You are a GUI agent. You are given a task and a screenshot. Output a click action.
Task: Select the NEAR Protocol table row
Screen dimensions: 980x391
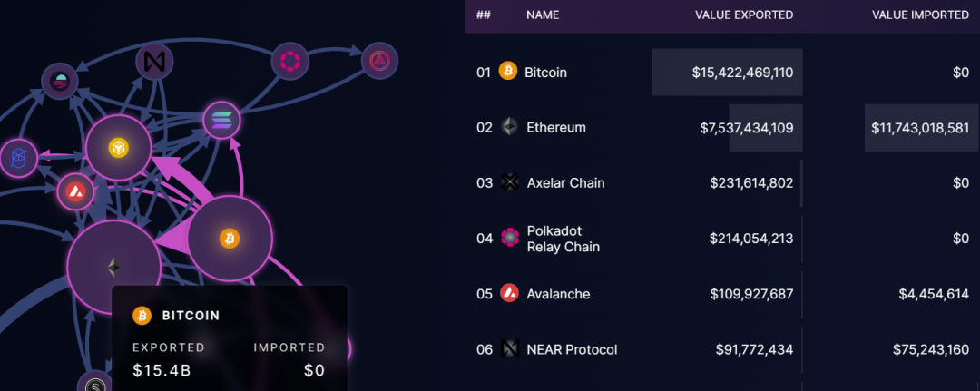(722, 349)
